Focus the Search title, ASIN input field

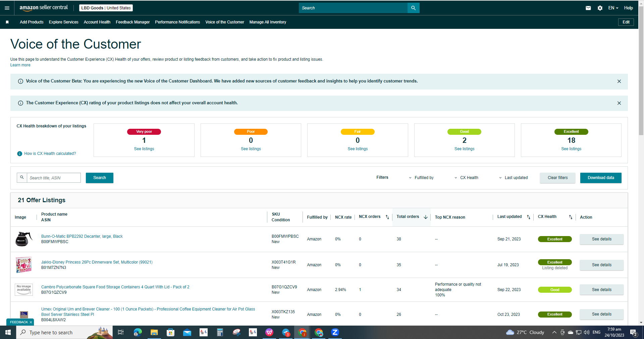click(x=54, y=178)
